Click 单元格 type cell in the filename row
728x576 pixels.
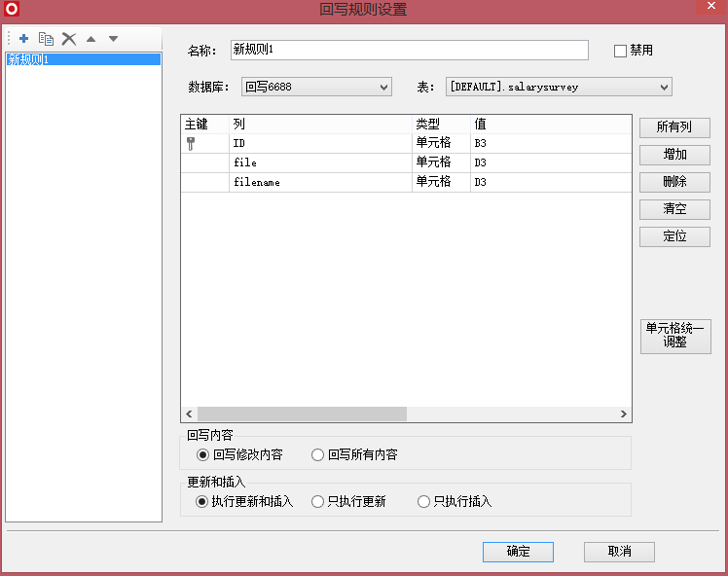point(441,182)
